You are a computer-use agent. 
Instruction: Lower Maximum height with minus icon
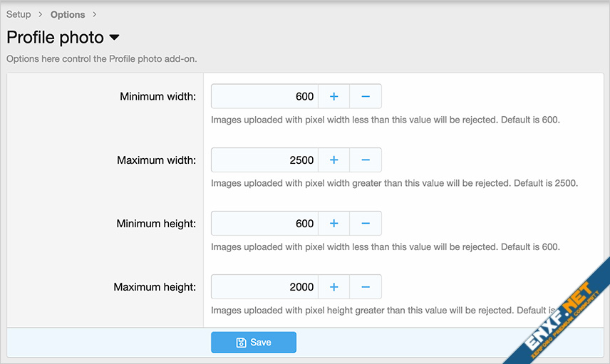(x=366, y=287)
